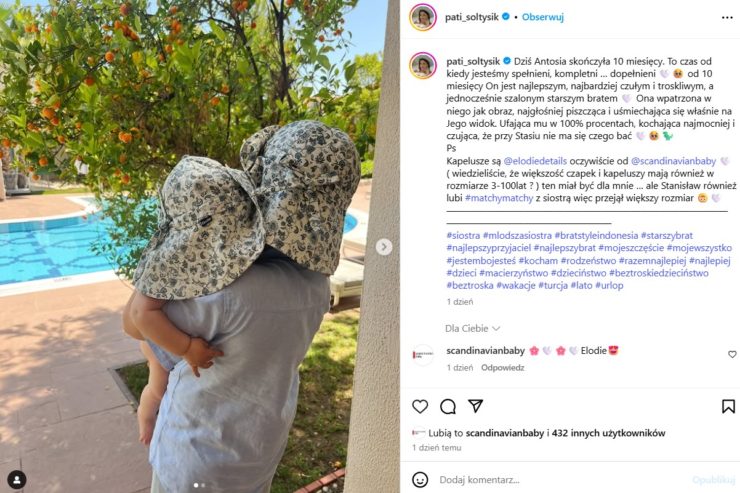
Task: Open the emoji picker smiley icon
Action: click(x=420, y=480)
